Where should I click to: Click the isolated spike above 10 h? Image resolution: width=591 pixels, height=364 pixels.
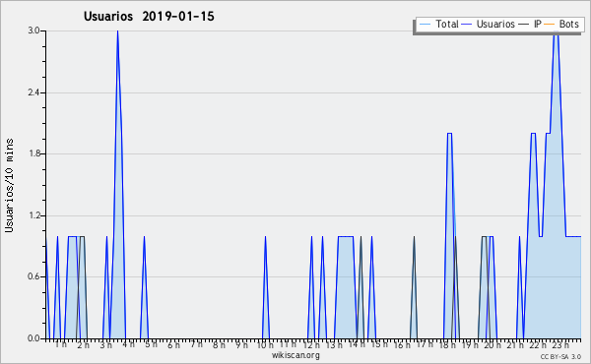click(265, 287)
